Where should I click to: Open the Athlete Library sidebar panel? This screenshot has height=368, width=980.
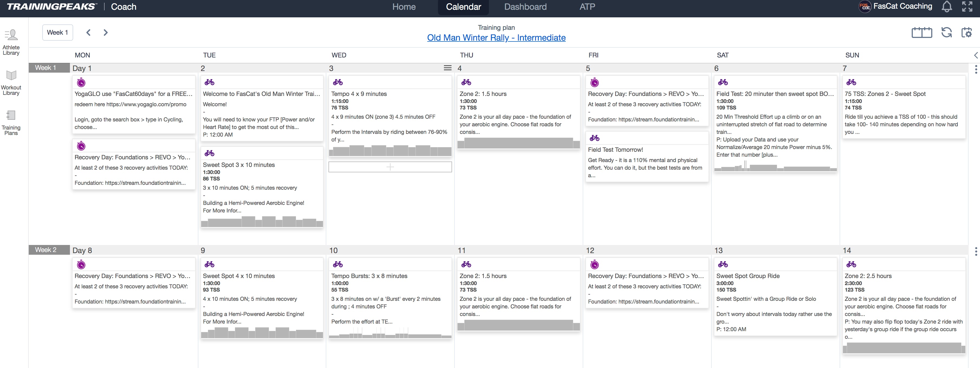tap(11, 42)
